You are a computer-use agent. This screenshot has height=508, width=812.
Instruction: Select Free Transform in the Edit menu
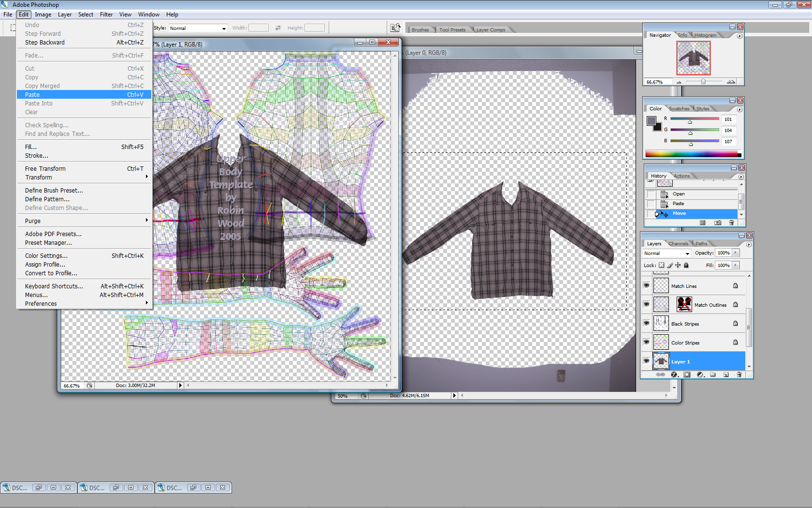pos(45,169)
